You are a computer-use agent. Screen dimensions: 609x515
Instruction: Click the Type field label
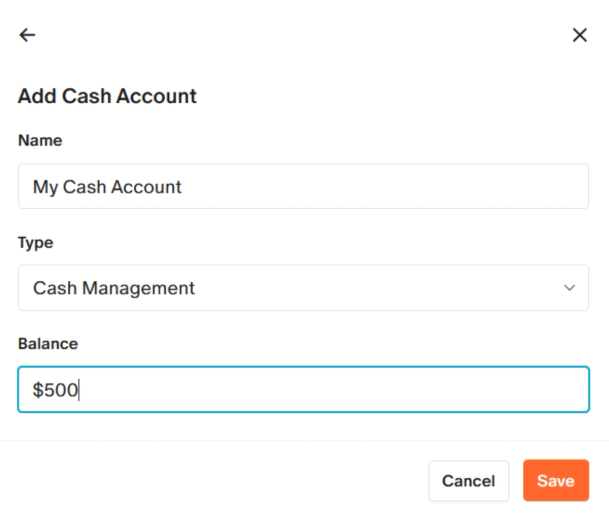tap(35, 243)
